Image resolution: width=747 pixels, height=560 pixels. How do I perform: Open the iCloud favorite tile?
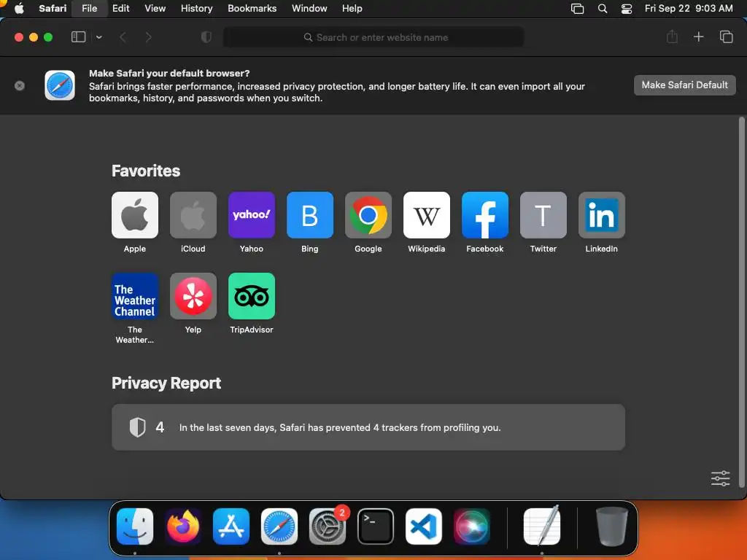(193, 215)
